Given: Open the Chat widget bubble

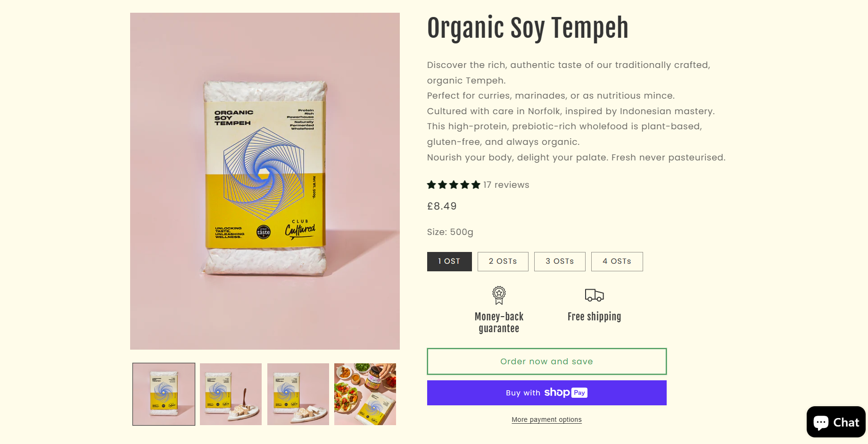Looking at the screenshot, I should pos(836,422).
